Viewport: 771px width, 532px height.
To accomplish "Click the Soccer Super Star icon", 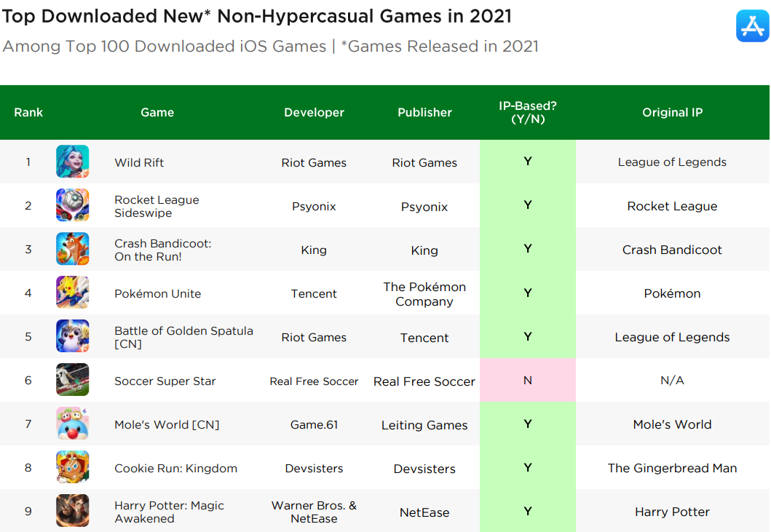I will point(73,380).
